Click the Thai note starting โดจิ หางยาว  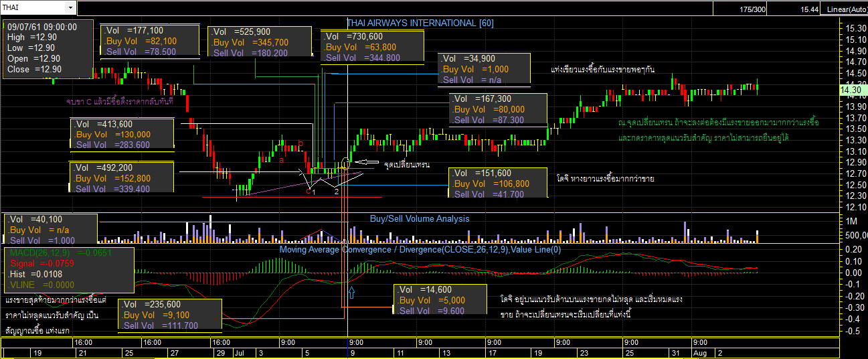pyautogui.click(x=605, y=179)
